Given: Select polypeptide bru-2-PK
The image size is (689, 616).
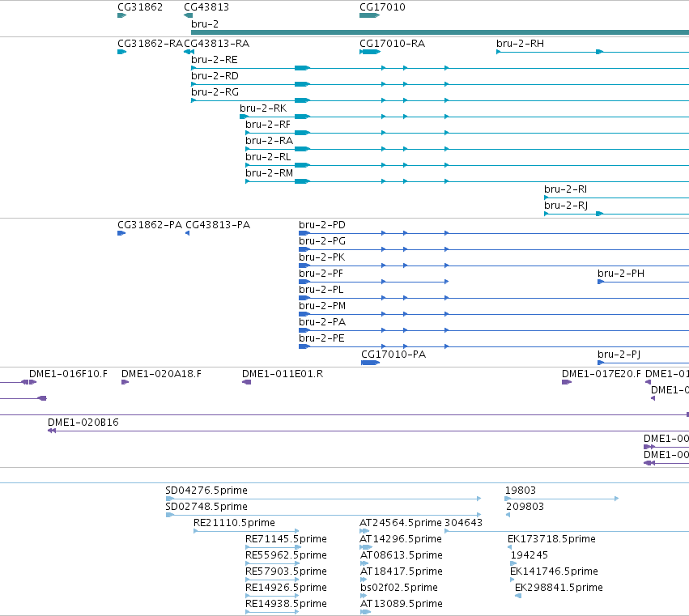Looking at the screenshot, I should click(322, 257).
